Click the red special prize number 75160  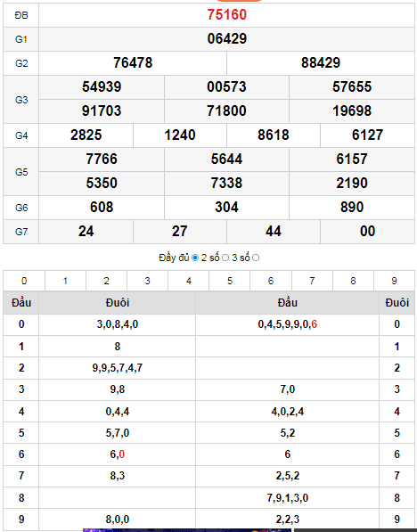click(226, 14)
